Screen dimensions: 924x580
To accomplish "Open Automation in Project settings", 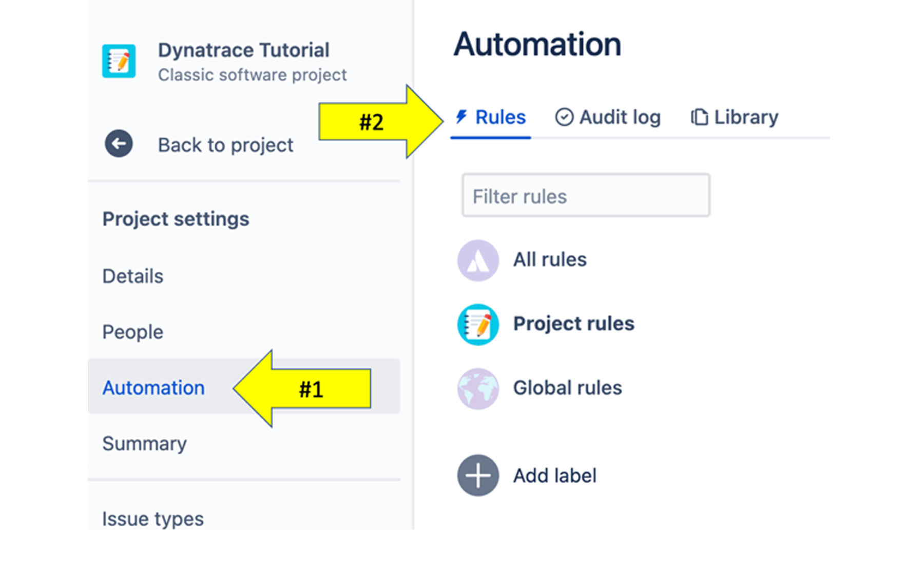I will coord(153,388).
